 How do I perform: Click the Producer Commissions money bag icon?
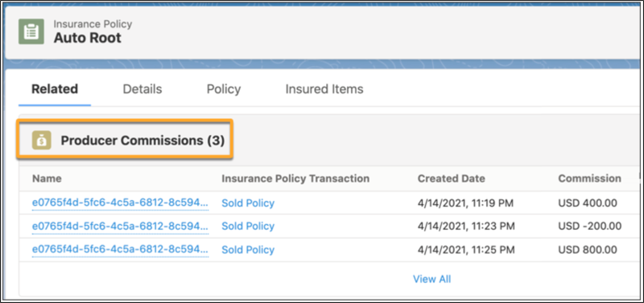point(42,140)
